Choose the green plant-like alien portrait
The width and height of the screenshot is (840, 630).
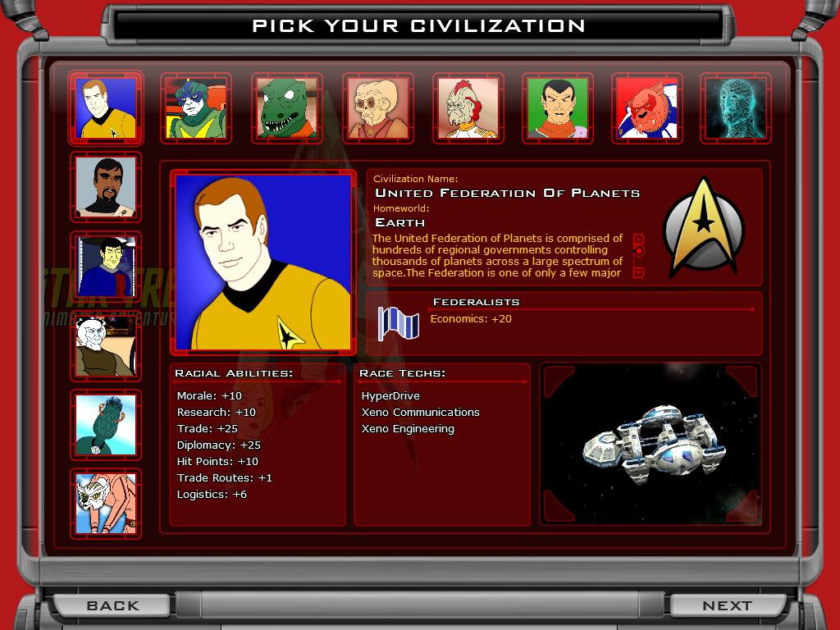click(106, 425)
